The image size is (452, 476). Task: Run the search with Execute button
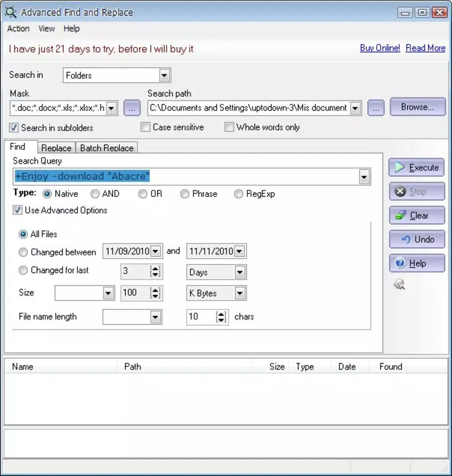tap(416, 168)
